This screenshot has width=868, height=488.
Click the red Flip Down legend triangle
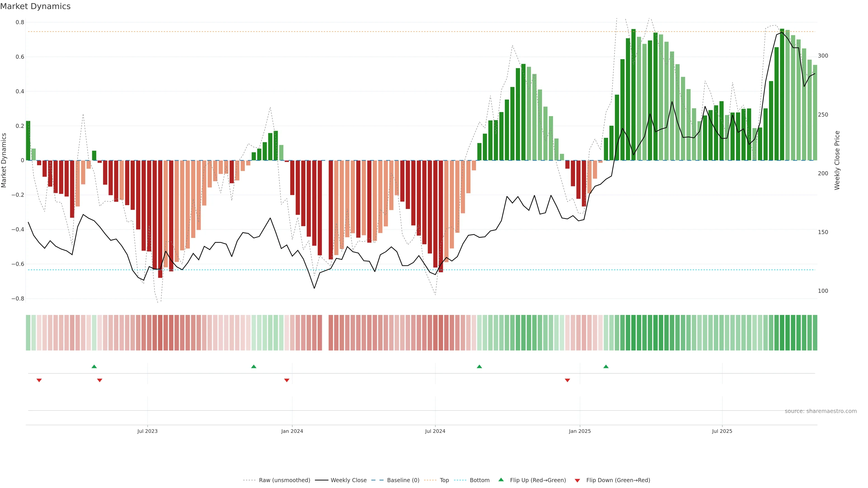click(x=577, y=480)
